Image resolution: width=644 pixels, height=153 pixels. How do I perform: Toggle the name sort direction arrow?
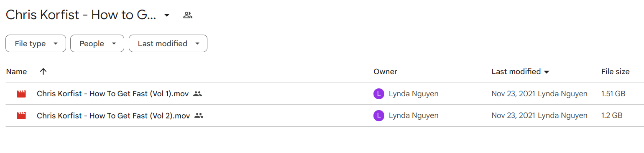pos(43,71)
